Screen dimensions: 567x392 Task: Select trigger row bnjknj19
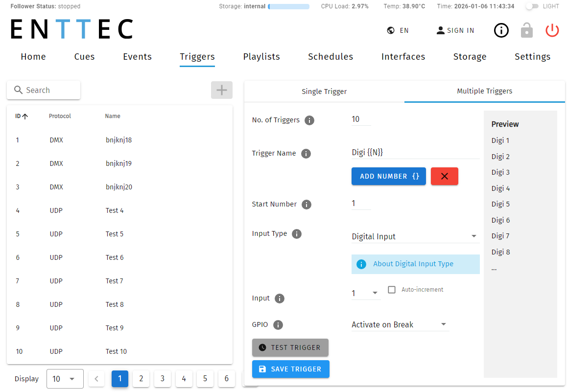pos(119,163)
